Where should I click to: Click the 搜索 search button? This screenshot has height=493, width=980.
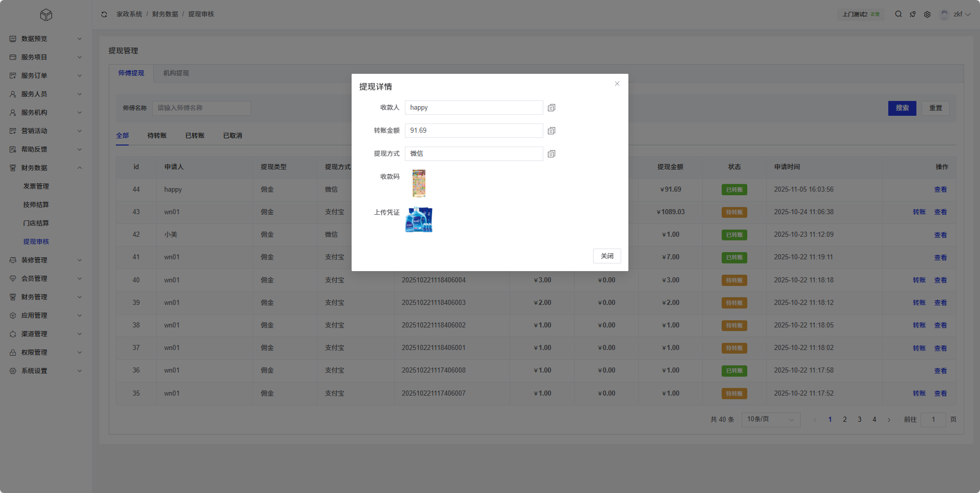(x=902, y=108)
